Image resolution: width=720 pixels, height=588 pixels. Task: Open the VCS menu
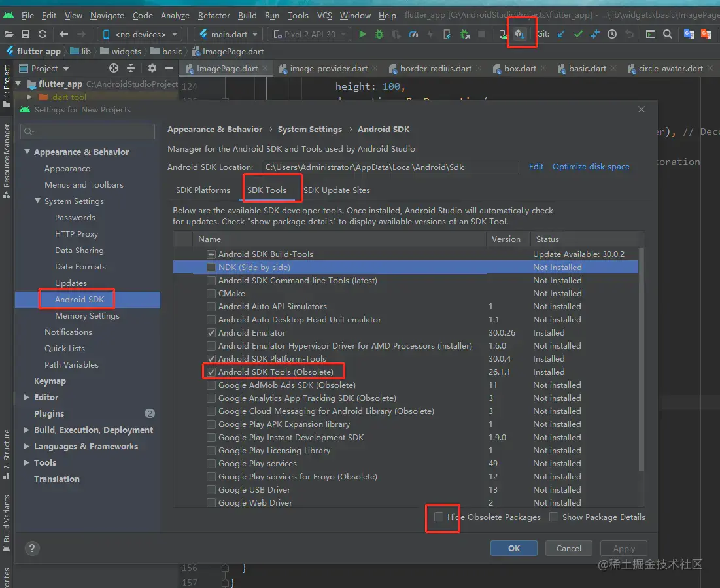pos(324,16)
